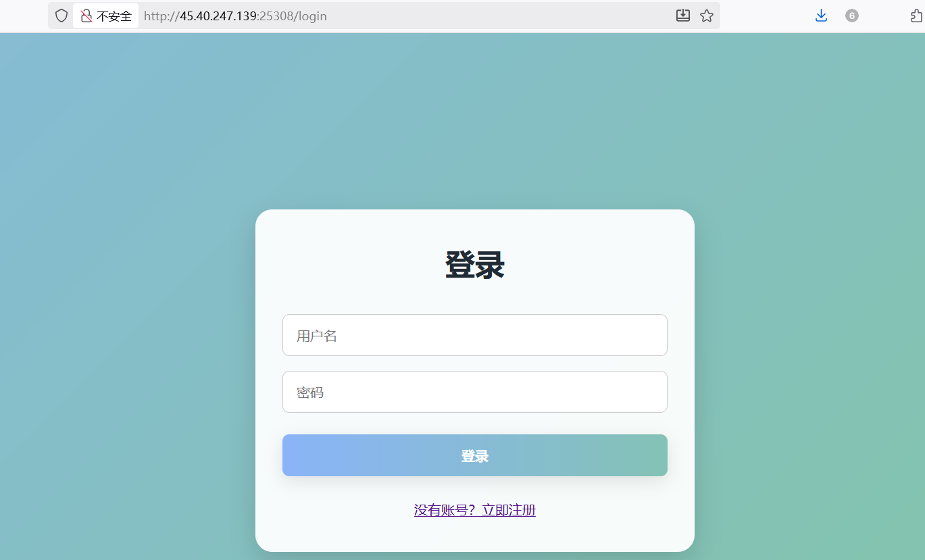This screenshot has height=560, width=925.
Task: Click the install page icon in address bar
Action: (683, 16)
